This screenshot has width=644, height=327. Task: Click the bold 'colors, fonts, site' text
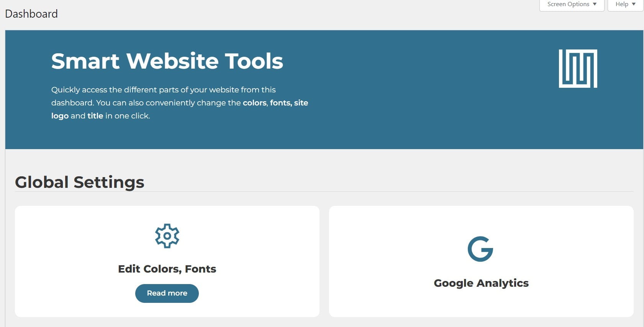(275, 103)
